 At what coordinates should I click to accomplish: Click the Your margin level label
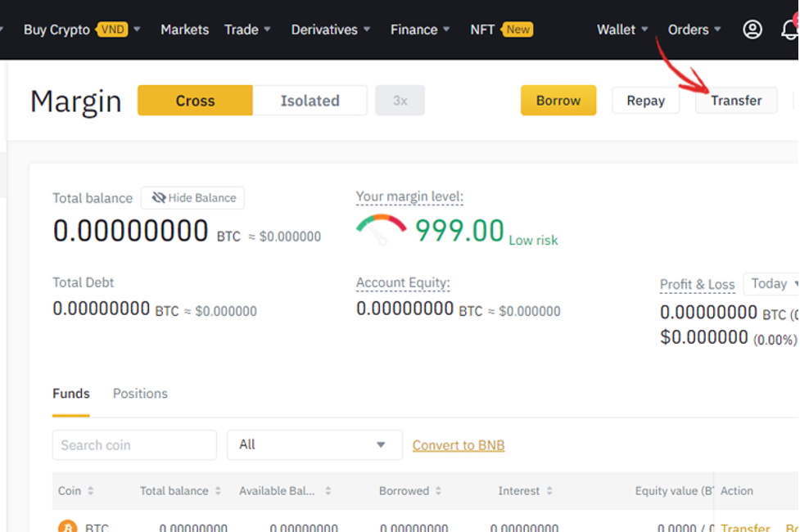click(x=409, y=197)
